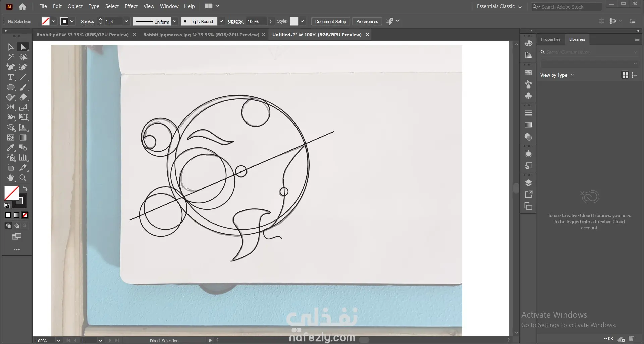The image size is (644, 344).
Task: Select the Magic Wand tool
Action: point(11,57)
